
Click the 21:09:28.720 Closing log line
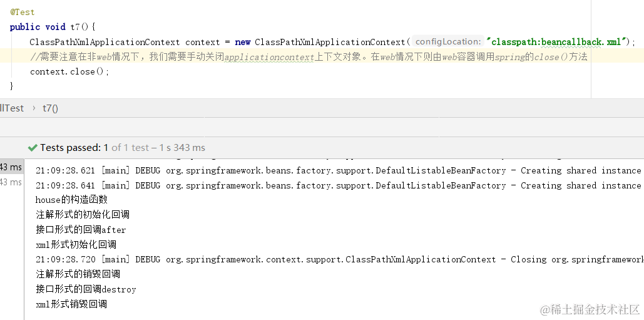pos(340,260)
